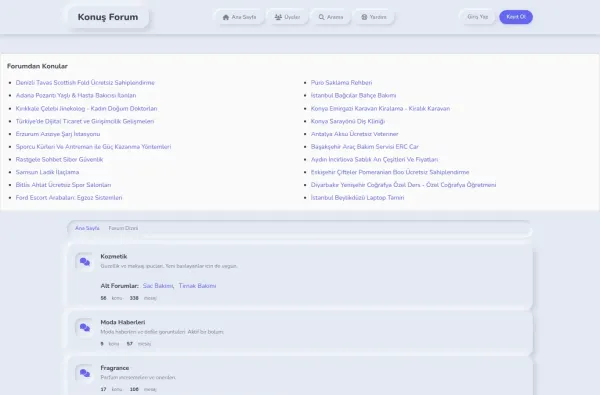600x395 pixels.
Task: Open the Arama nav item
Action: (331, 17)
